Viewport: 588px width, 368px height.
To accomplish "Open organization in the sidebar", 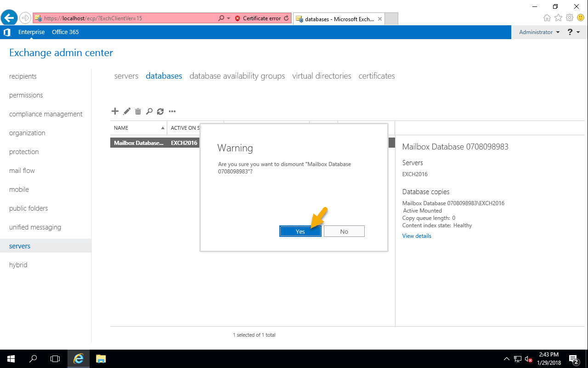I will [x=27, y=133].
